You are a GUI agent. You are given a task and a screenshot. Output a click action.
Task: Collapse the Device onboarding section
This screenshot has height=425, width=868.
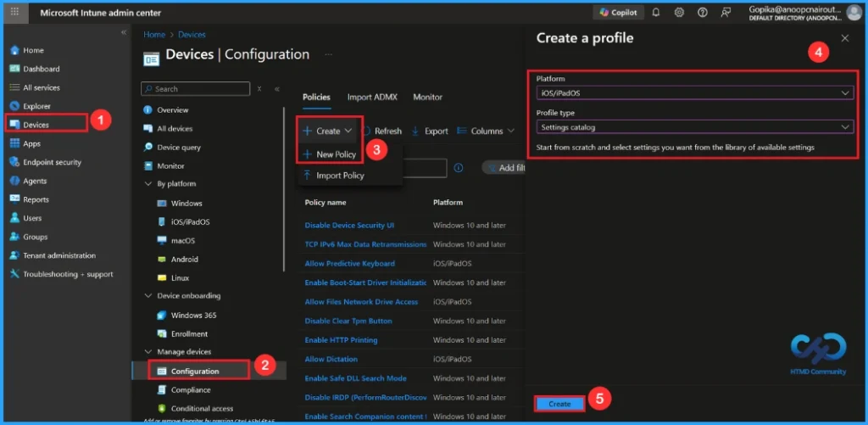[147, 295]
